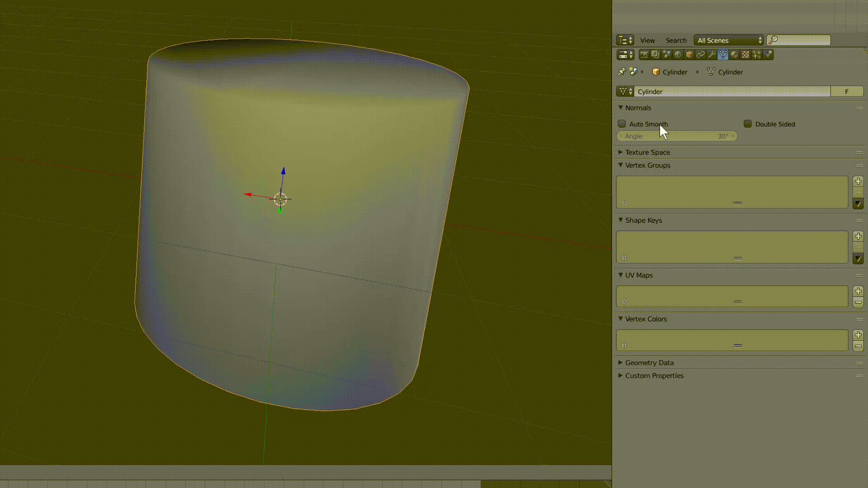
Task: Expand the Texture Space panel
Action: [x=621, y=152]
